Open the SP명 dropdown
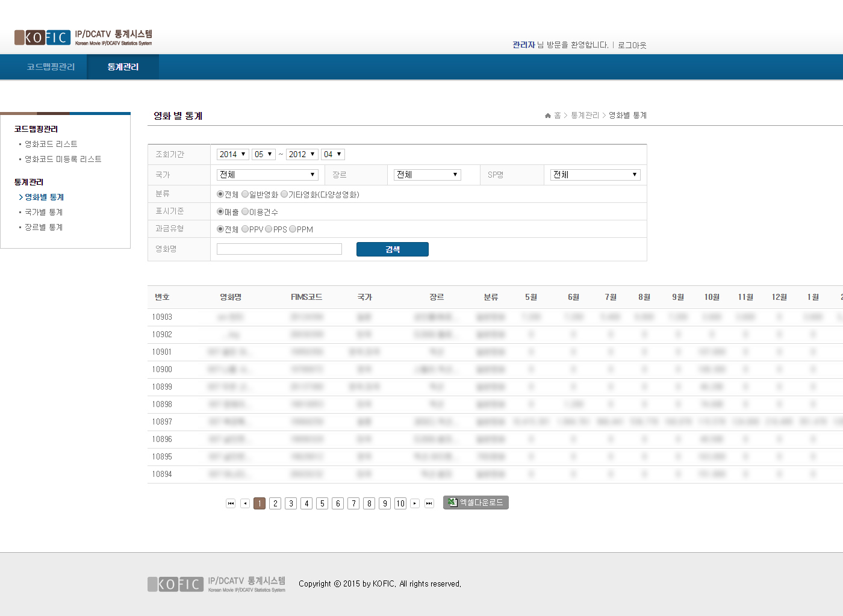Image resolution: width=843 pixels, height=616 pixels. (x=594, y=175)
